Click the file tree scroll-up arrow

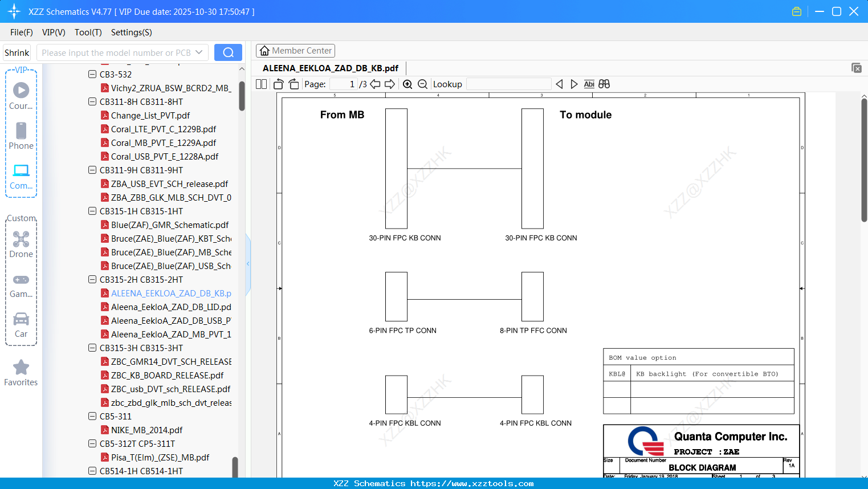(242, 69)
